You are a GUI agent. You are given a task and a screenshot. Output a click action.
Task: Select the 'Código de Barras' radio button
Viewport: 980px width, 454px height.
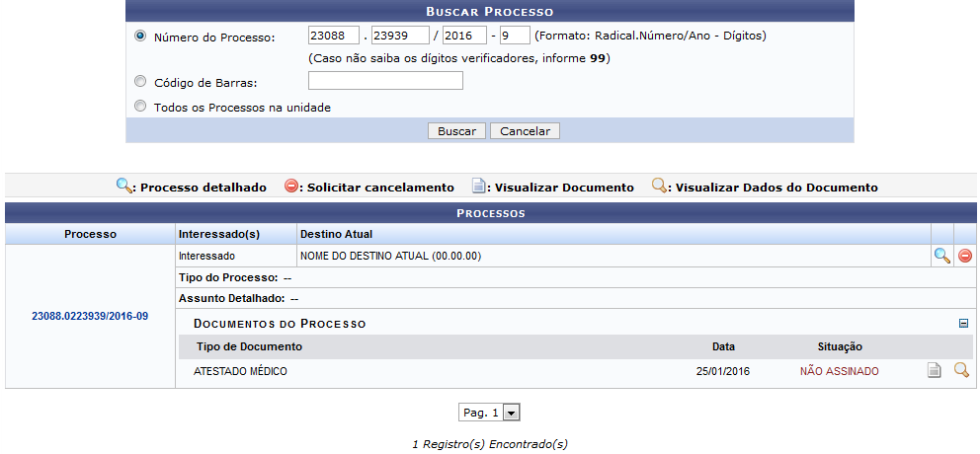(x=140, y=82)
